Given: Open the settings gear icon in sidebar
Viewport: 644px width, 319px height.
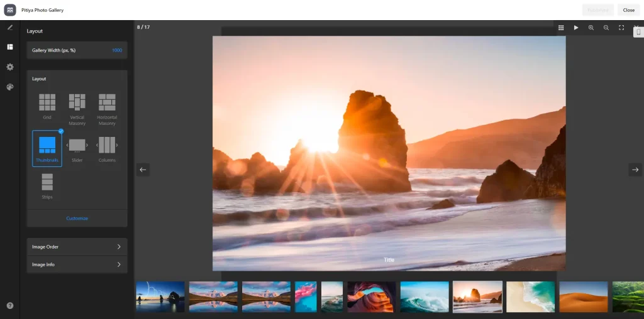Looking at the screenshot, I should click(x=10, y=67).
